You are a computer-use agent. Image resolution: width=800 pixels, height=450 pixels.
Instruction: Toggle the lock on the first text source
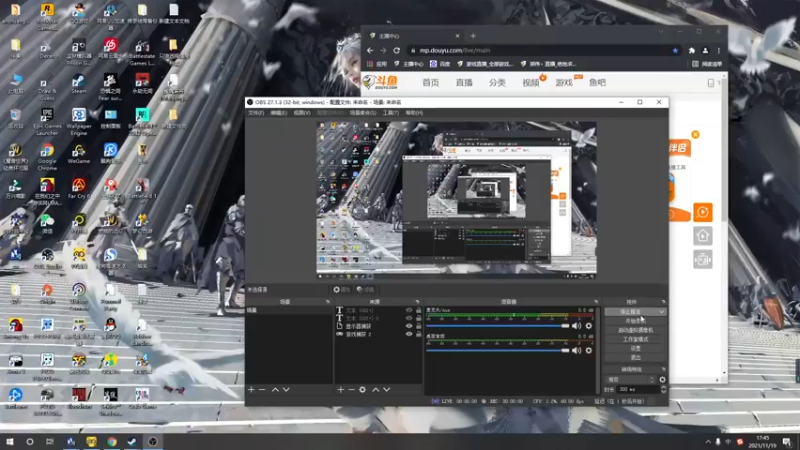418,310
